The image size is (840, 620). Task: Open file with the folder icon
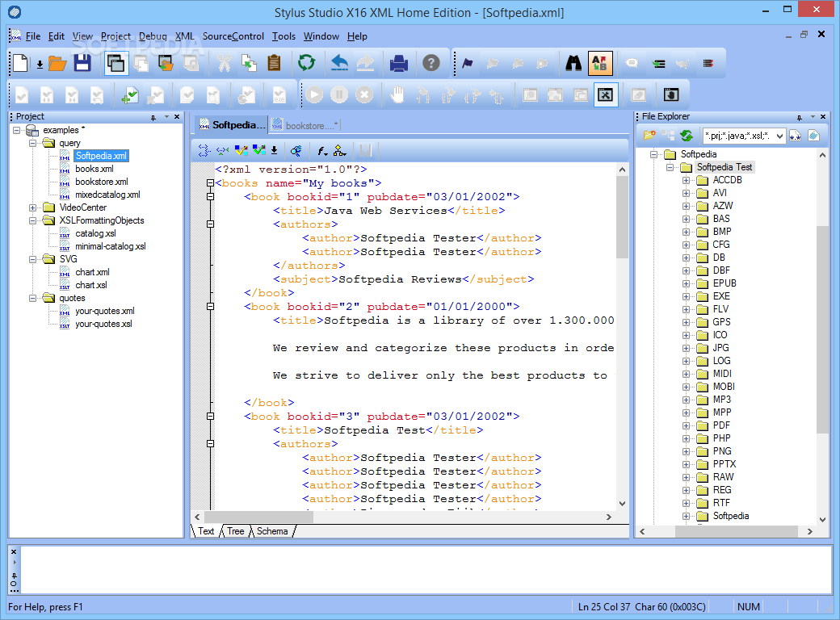pyautogui.click(x=57, y=63)
